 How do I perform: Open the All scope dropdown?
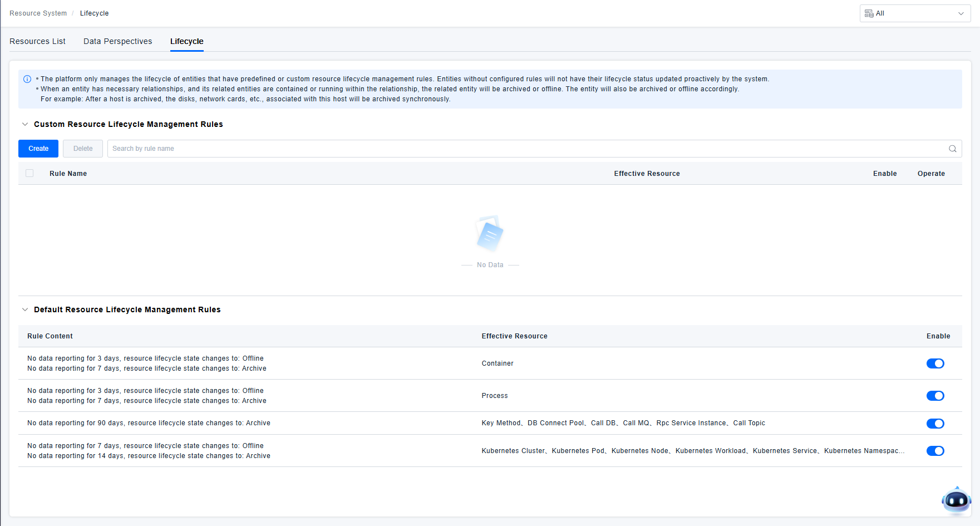pyautogui.click(x=915, y=13)
